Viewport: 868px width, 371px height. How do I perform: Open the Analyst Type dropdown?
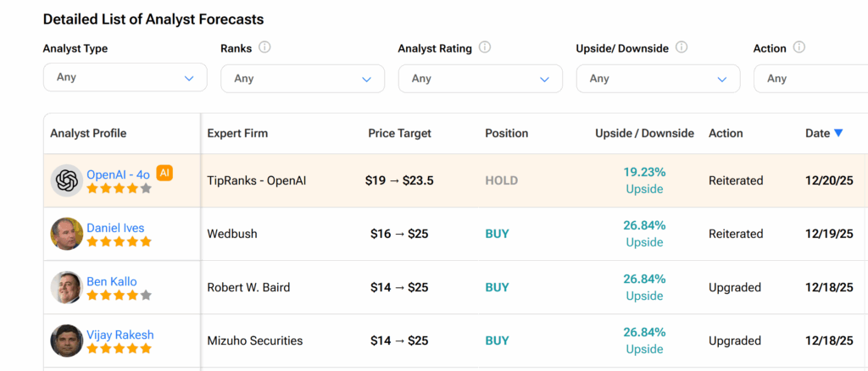125,78
